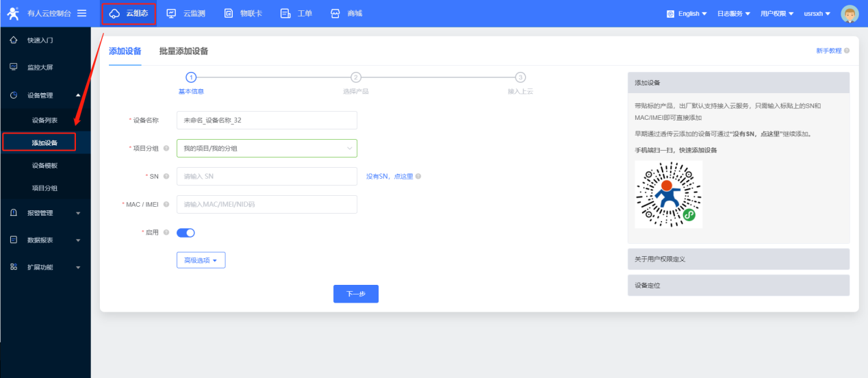The width and height of the screenshot is (868, 378).
Task: Click the extension icon beside 扩展功能
Action: pyautogui.click(x=14, y=267)
